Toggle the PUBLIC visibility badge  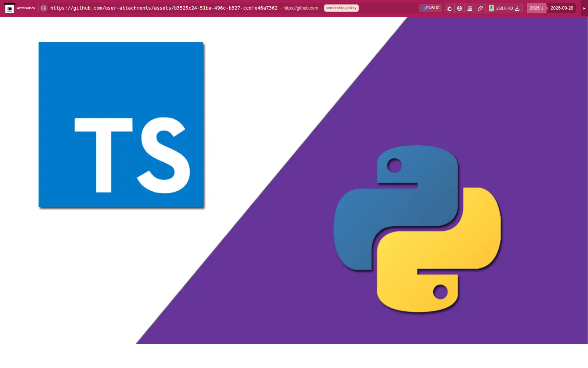tap(431, 8)
